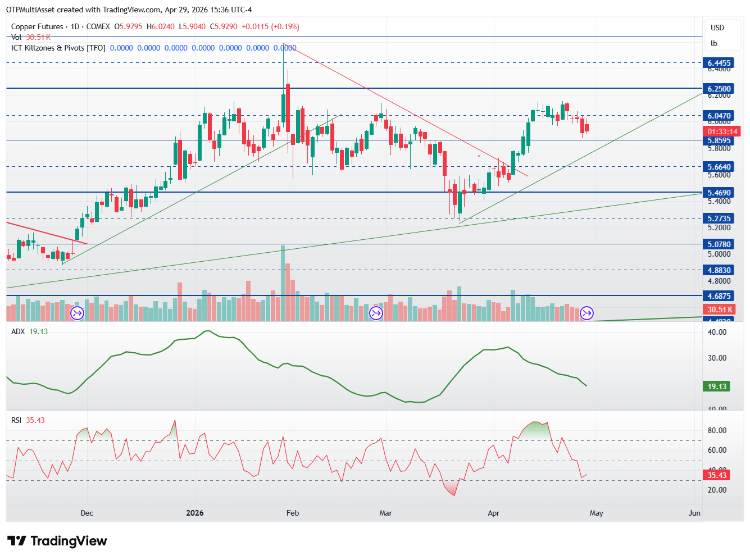Click the 5.4690 horizontal level label

click(719, 193)
